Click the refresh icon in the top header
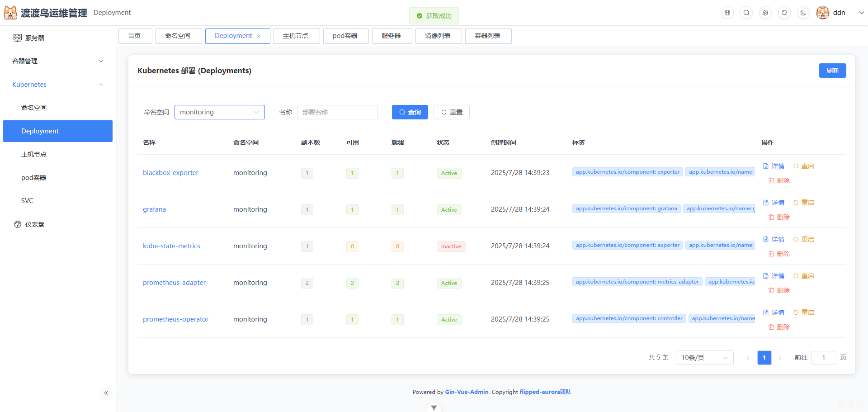868x412 pixels. [x=784, y=13]
